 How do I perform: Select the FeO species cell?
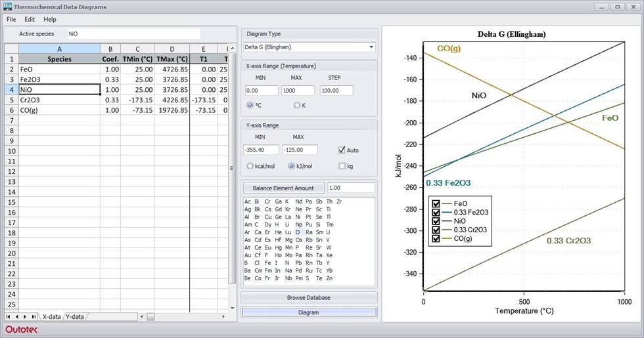tap(59, 70)
